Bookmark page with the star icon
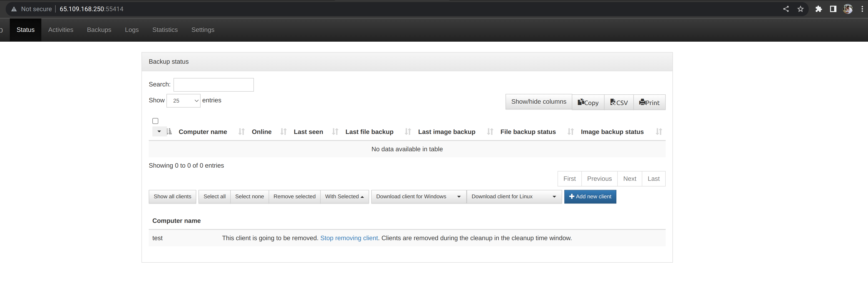Viewport: 868px width, 297px height. click(x=800, y=9)
